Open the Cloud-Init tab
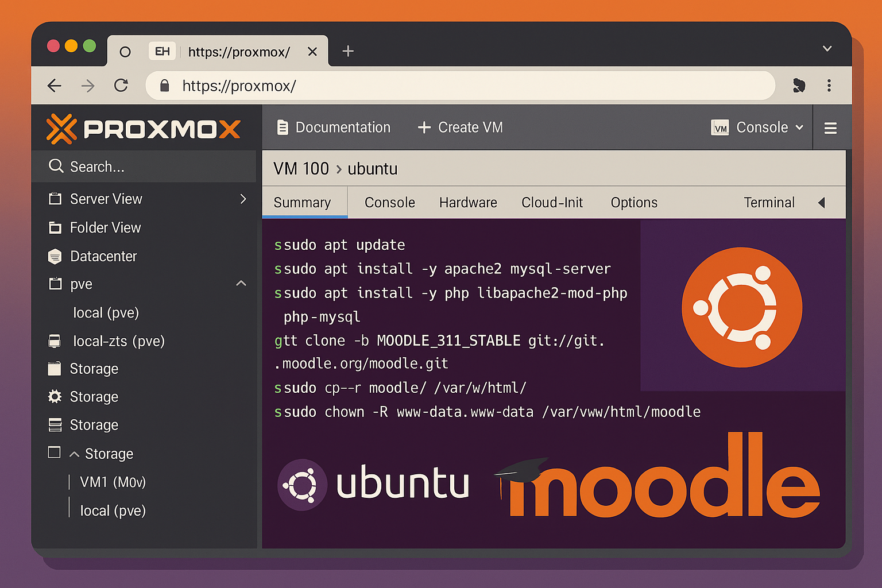Image resolution: width=882 pixels, height=588 pixels. tap(552, 203)
